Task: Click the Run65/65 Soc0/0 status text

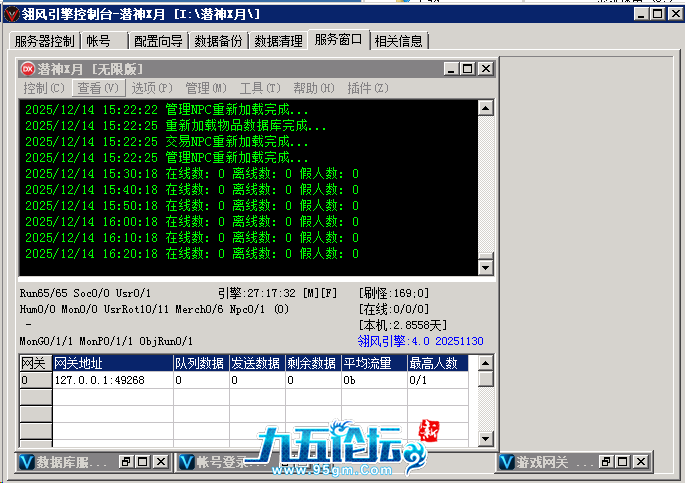Action: [85, 293]
